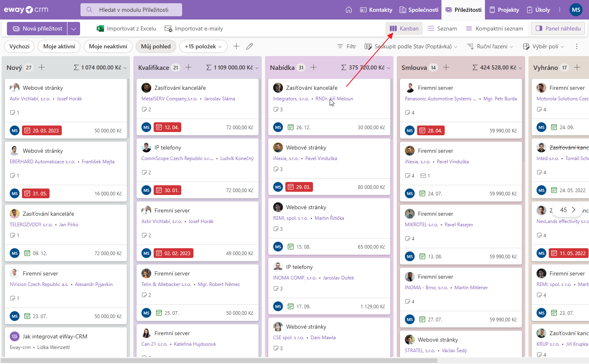Click Jak integrovat eWay-CRM card icon
The image size is (589, 364).
coord(15,336)
